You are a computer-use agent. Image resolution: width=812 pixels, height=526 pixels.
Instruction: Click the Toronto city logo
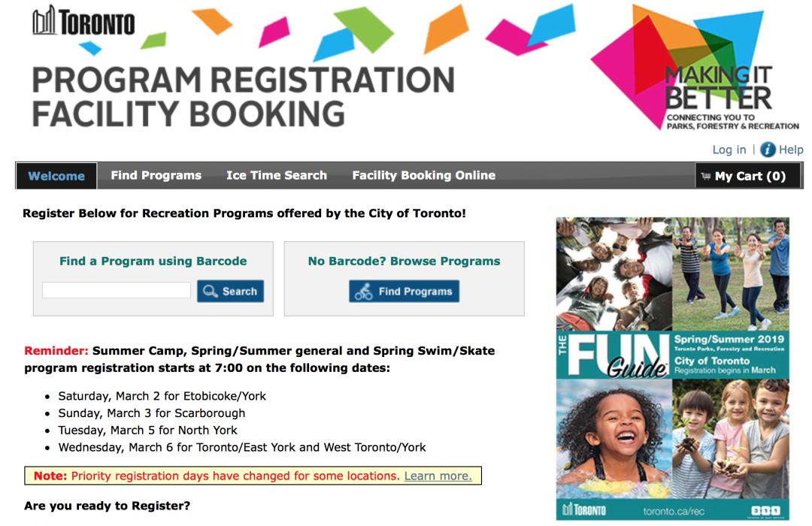(83, 21)
